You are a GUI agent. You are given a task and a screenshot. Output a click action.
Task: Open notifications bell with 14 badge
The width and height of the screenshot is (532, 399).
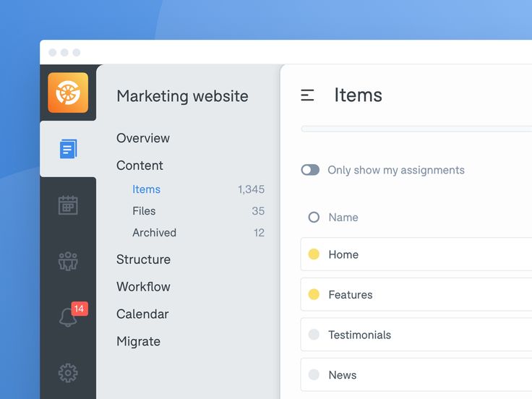point(68,317)
